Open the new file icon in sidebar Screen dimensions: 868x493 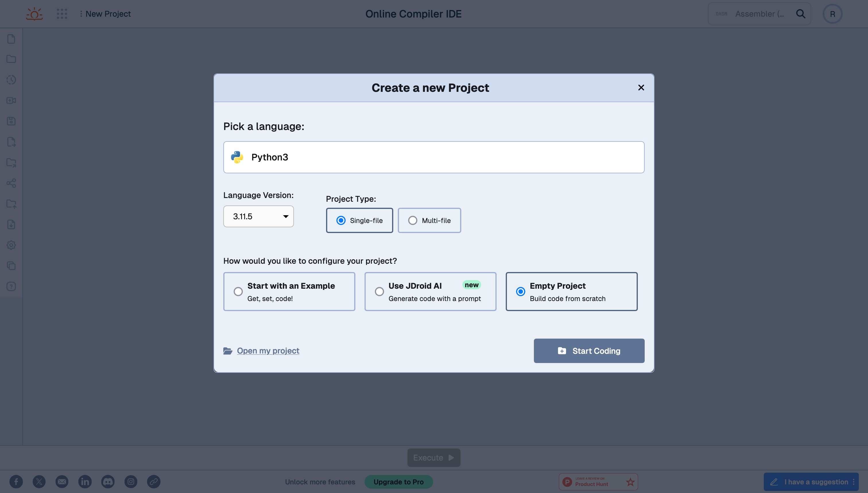tap(11, 39)
